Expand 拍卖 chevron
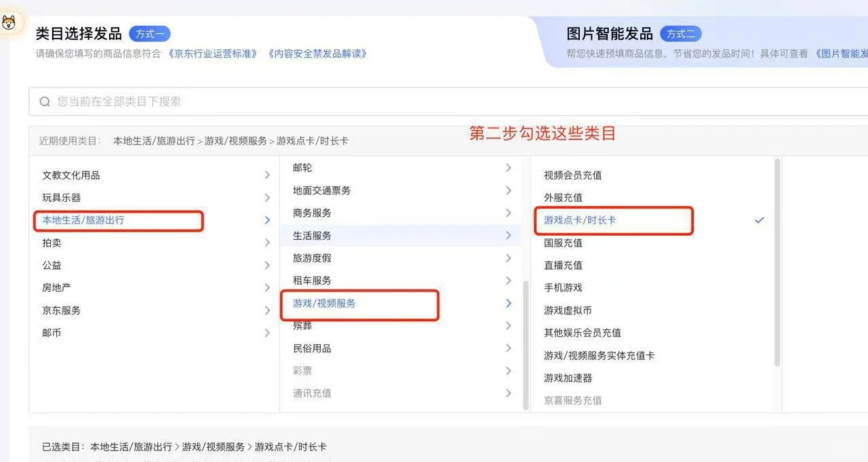This screenshot has width=868, height=462. 267,243
